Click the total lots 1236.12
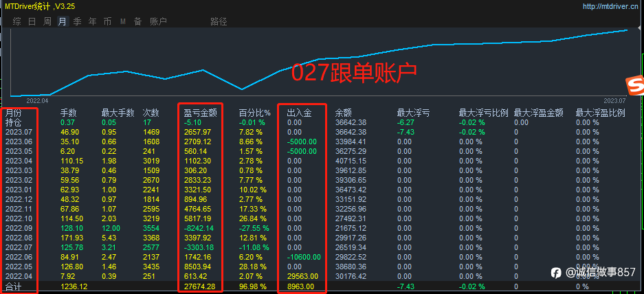The image size is (644, 294). click(x=74, y=286)
